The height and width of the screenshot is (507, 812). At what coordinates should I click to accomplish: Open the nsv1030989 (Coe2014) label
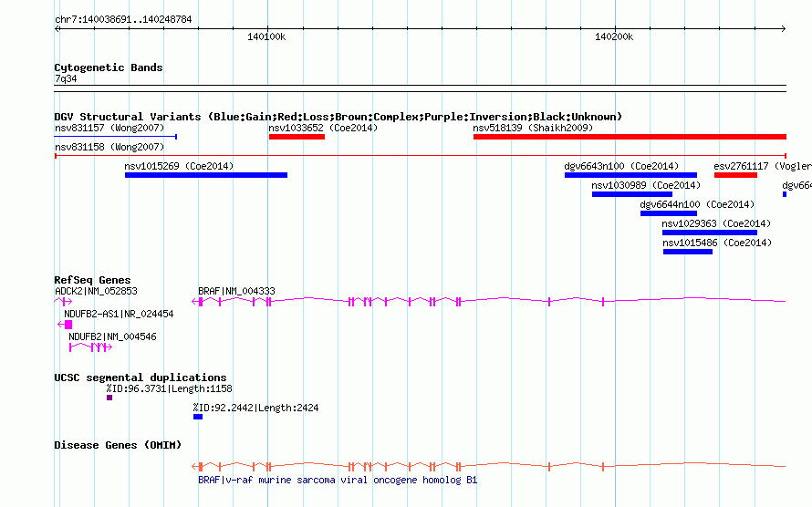click(x=646, y=185)
